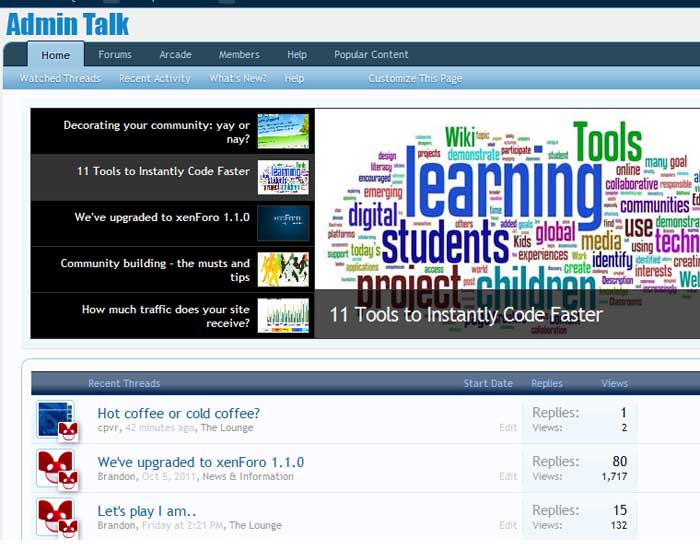Click the Recent Threads header

(124, 383)
